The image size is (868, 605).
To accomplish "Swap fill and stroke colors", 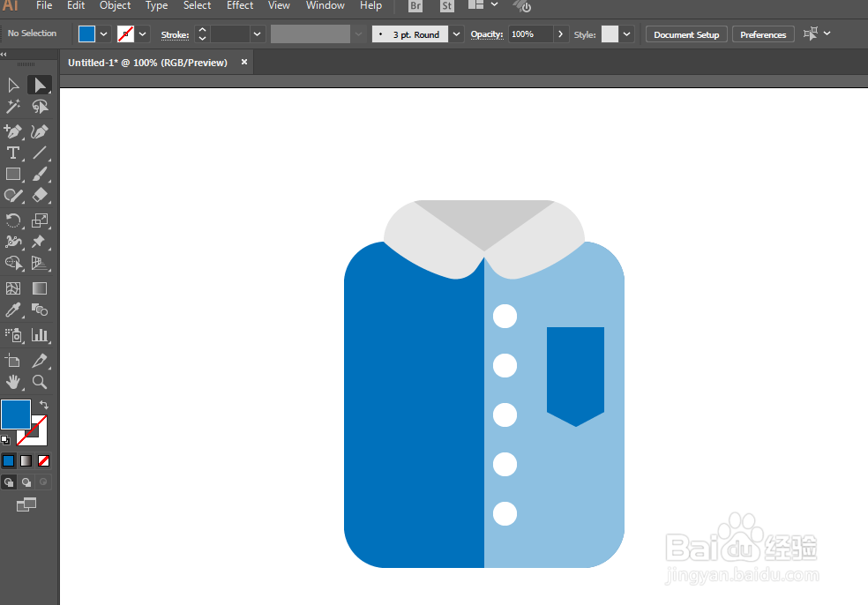I will click(x=44, y=405).
